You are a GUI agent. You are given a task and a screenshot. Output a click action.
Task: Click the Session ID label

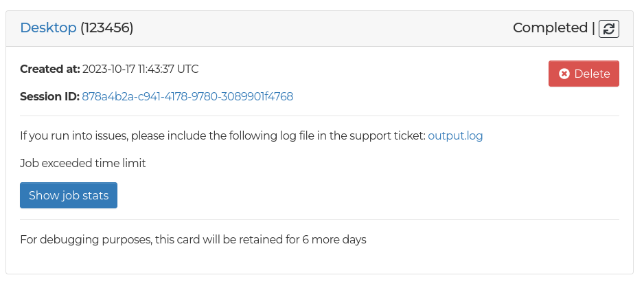pyautogui.click(x=49, y=96)
